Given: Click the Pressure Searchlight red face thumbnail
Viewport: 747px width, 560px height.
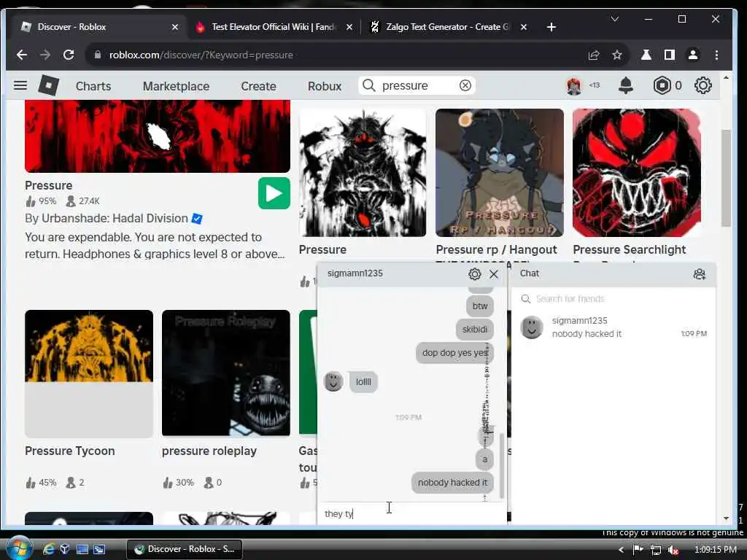Looking at the screenshot, I should point(636,172).
